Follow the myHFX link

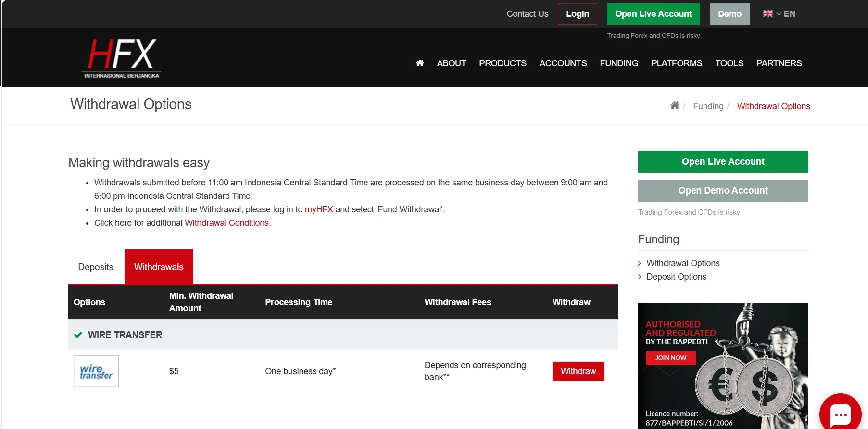click(319, 209)
